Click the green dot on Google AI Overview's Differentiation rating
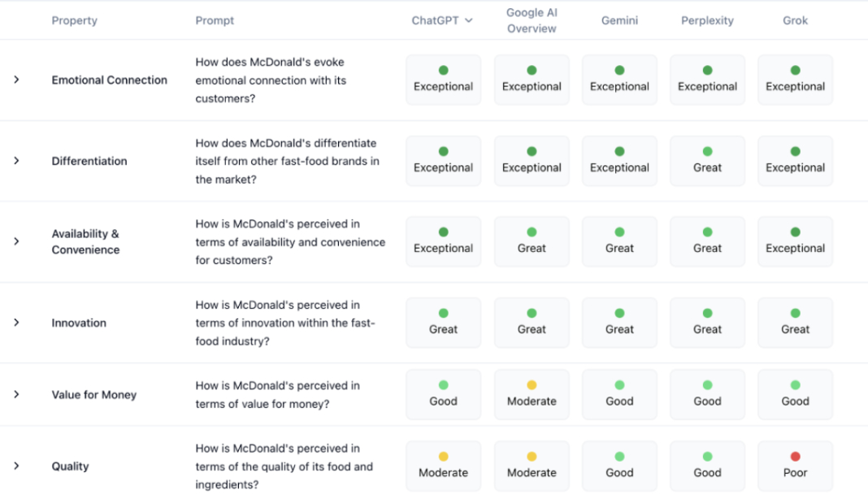 click(x=532, y=153)
